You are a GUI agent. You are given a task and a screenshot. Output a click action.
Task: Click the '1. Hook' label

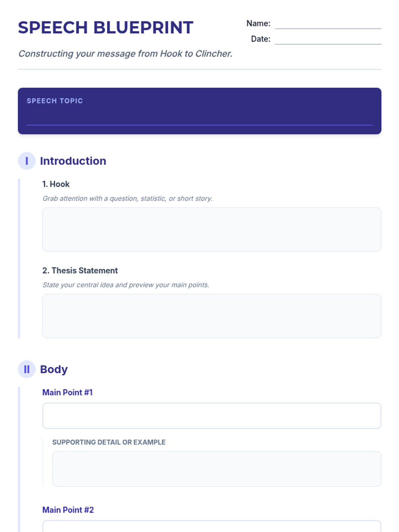pyautogui.click(x=56, y=184)
